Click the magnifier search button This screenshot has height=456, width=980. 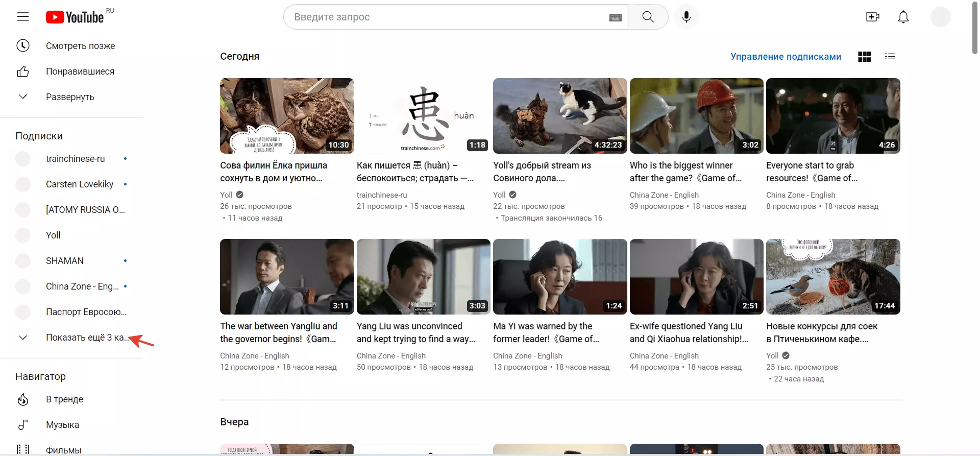[648, 17]
